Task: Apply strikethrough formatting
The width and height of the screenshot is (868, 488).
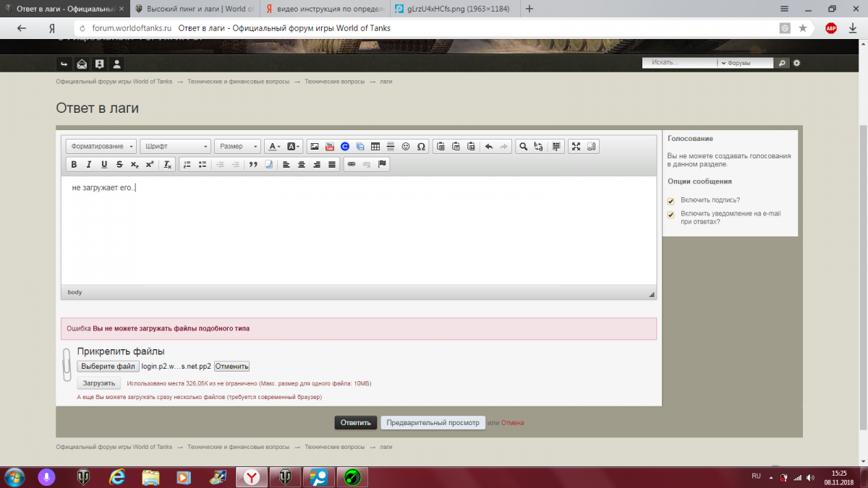Action: click(x=119, y=164)
